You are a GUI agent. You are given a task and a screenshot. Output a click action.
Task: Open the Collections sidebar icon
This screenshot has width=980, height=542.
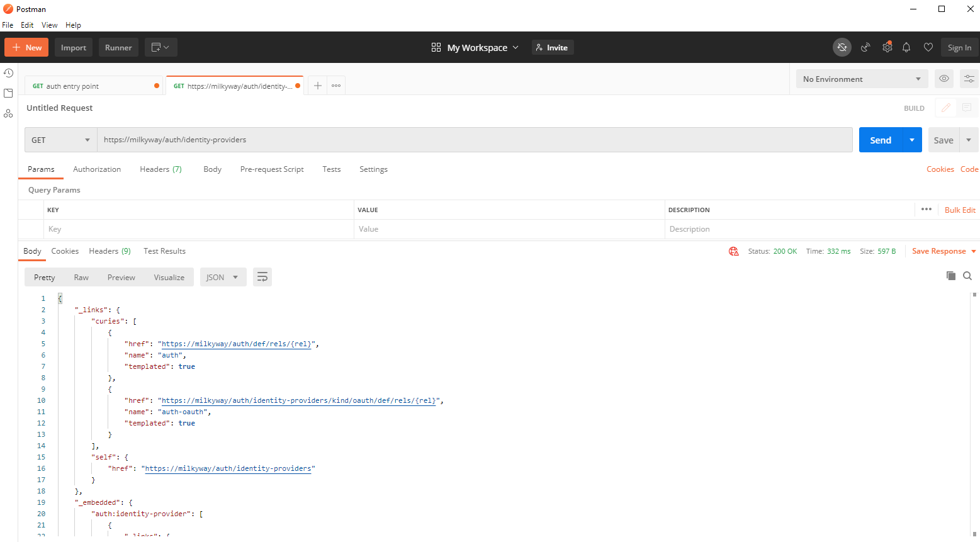8,93
